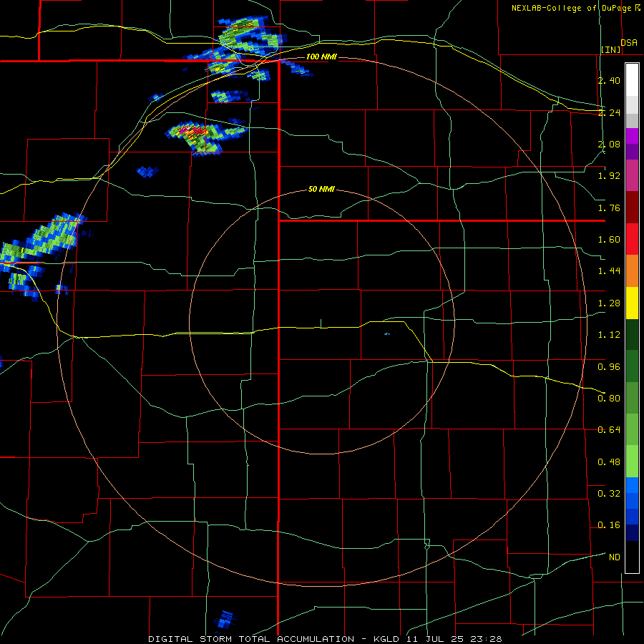The image size is (644, 644).
Task: Click the 23:28 time stamp
Action: [x=485, y=639]
